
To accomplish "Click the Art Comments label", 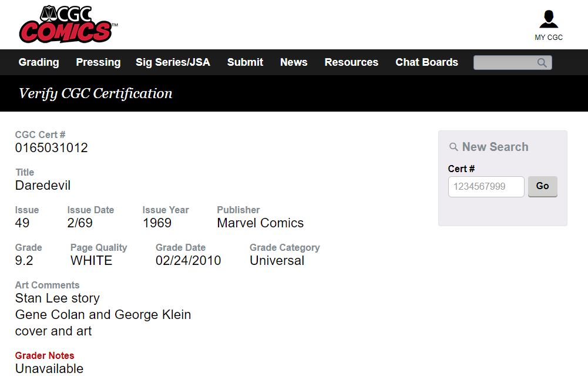I will point(47,285).
